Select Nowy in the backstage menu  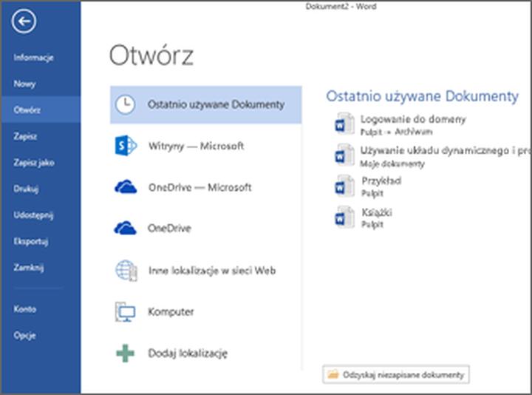point(24,84)
